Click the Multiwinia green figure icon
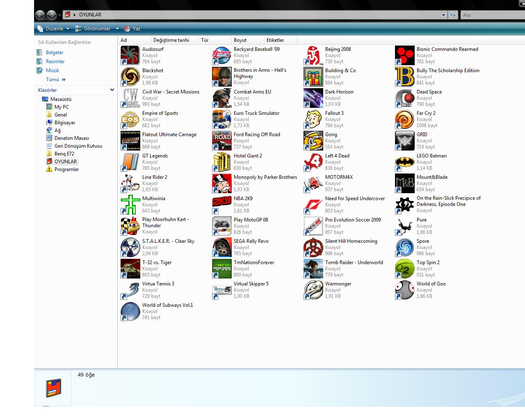The width and height of the screenshot is (525, 420). [130, 205]
